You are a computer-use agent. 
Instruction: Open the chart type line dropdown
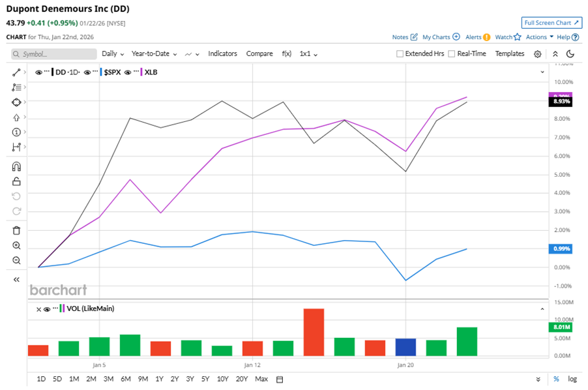point(192,54)
